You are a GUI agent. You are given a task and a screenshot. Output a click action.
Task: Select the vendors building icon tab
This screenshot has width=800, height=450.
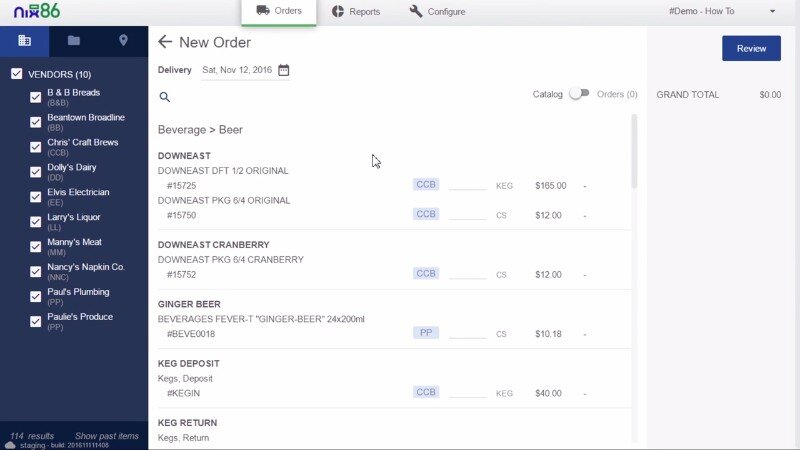pos(25,41)
